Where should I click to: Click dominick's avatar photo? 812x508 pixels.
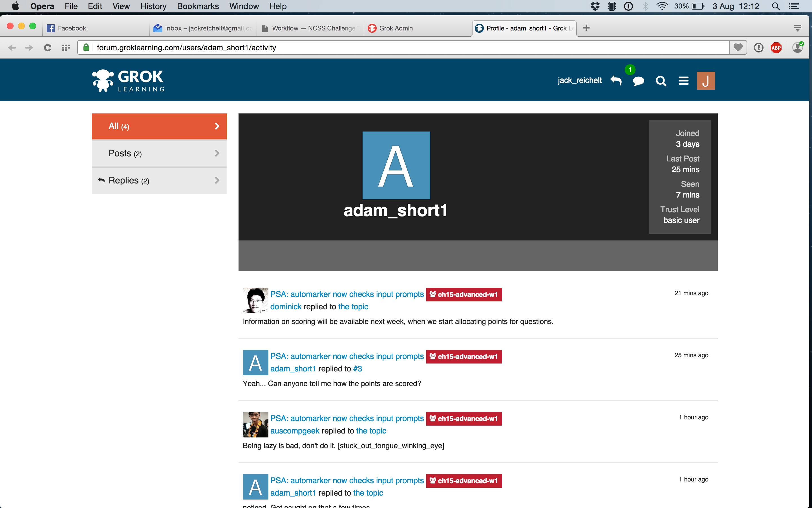tap(255, 300)
